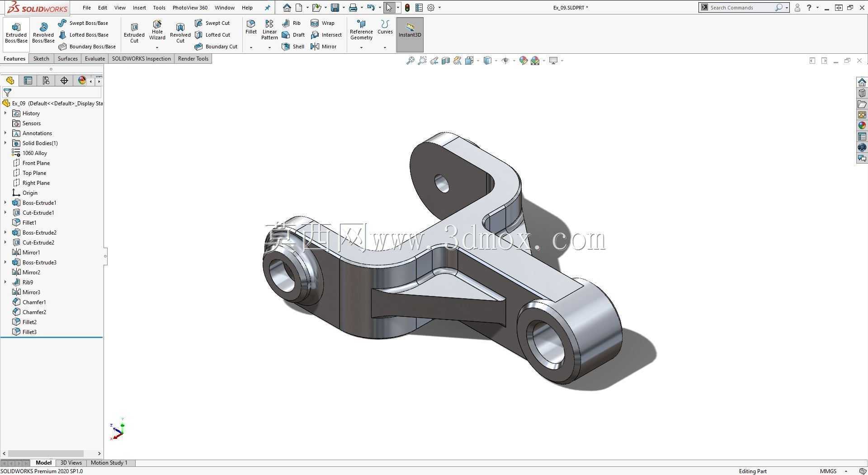Image resolution: width=868 pixels, height=475 pixels.
Task: Open the Appearances task pane icon
Action: 862,126
